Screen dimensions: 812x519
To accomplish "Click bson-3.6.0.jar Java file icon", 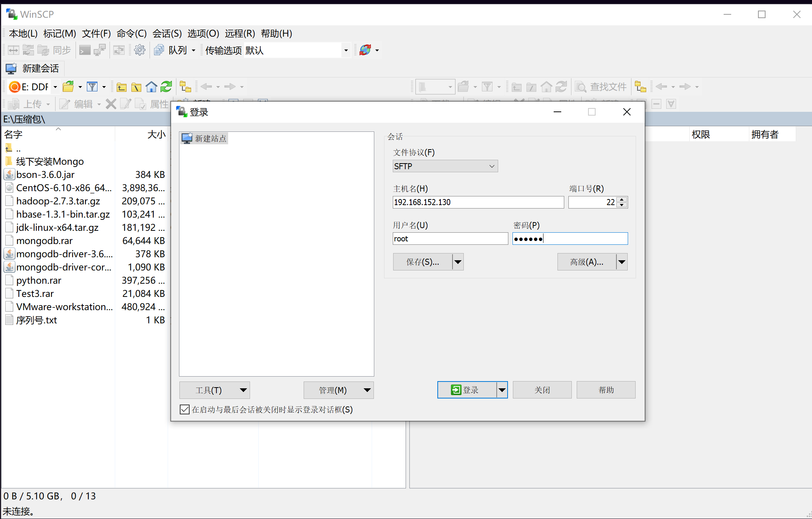I will coord(9,175).
